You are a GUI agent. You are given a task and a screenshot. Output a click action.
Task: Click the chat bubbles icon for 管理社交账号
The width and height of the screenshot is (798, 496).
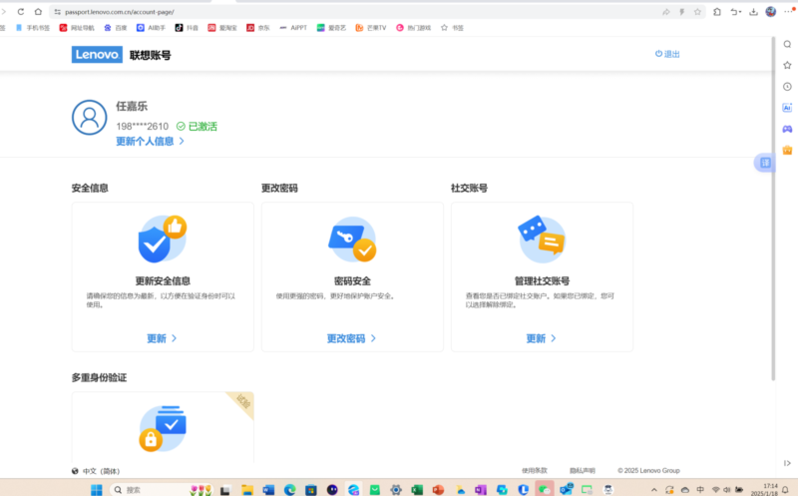tap(542, 239)
